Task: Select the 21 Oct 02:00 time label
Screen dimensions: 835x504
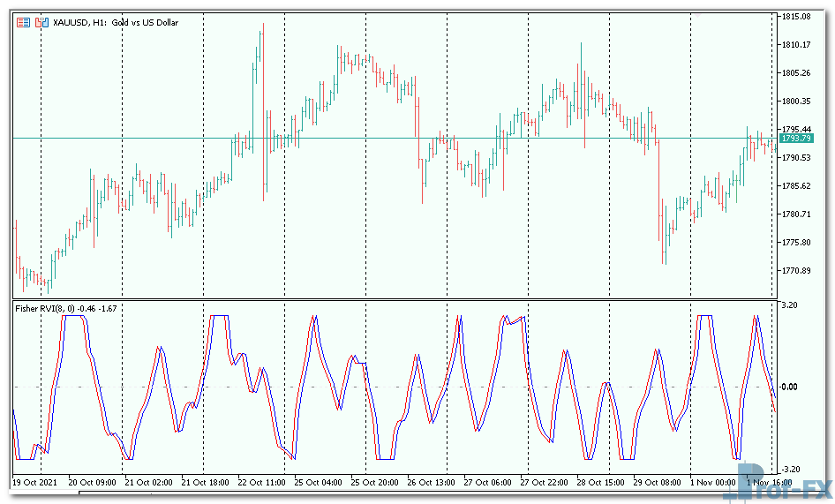Action: coord(147,483)
